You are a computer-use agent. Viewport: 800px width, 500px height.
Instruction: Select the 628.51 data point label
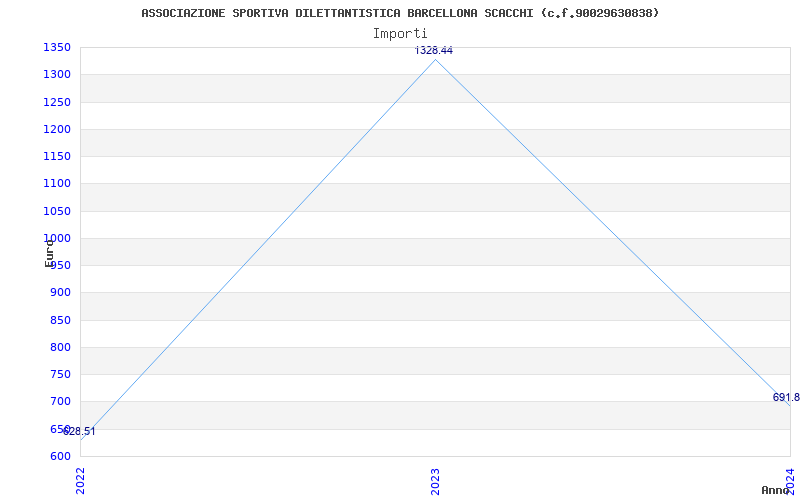point(80,432)
